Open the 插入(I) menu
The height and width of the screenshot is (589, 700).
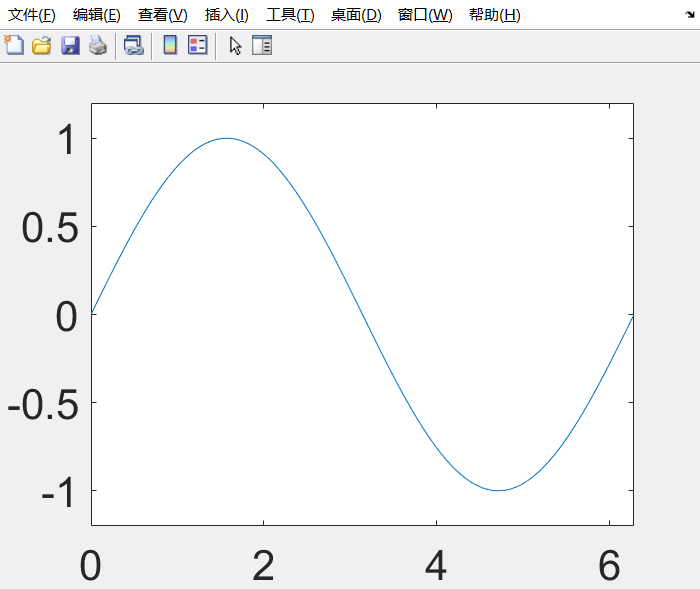click(x=227, y=15)
